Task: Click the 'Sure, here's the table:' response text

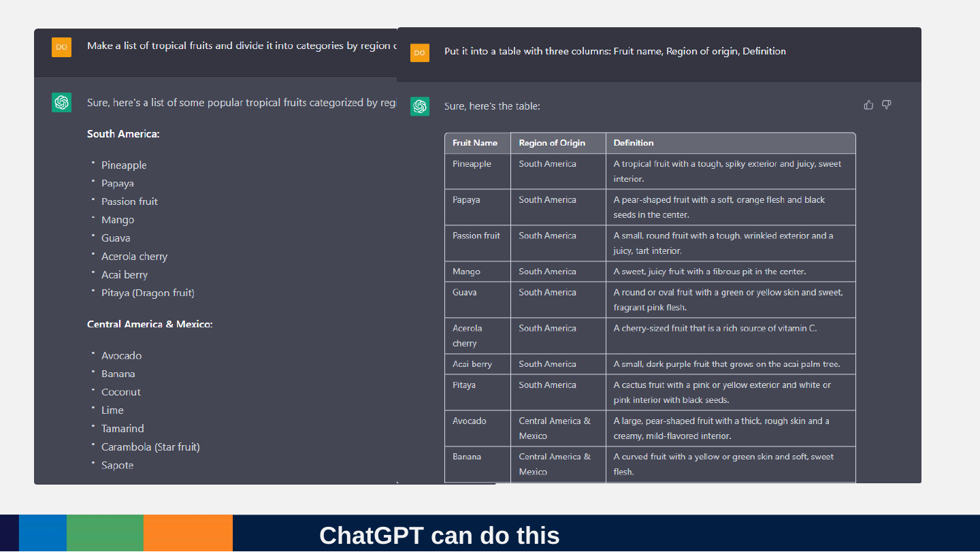Action: pyautogui.click(x=492, y=106)
